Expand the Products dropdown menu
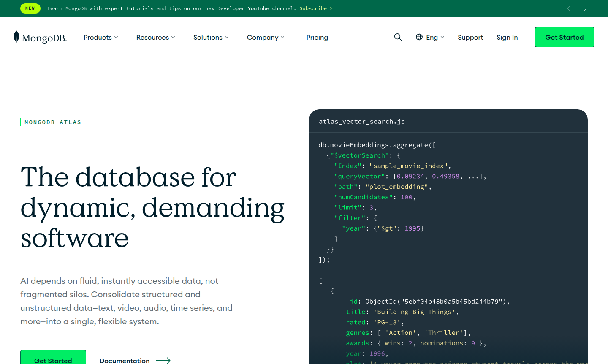Screen dimensions: 608x364 [x=100, y=37]
